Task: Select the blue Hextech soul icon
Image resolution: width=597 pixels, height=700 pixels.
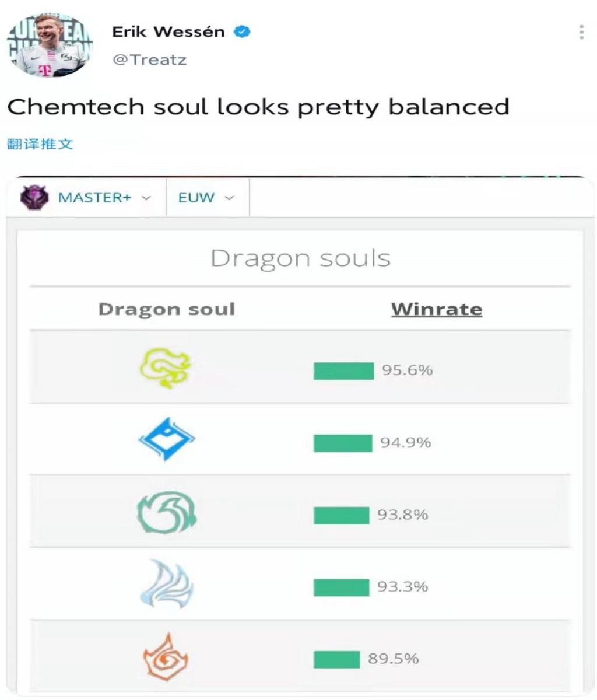Action: (167, 439)
